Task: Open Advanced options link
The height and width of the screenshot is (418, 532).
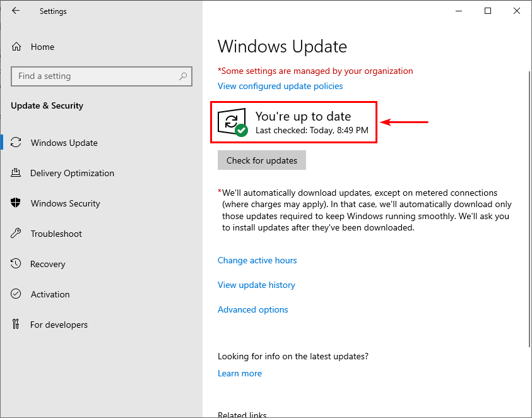Action: (253, 309)
